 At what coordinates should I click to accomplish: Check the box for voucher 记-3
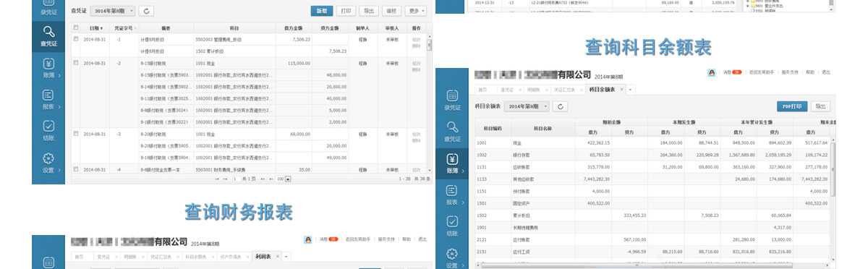click(76, 134)
